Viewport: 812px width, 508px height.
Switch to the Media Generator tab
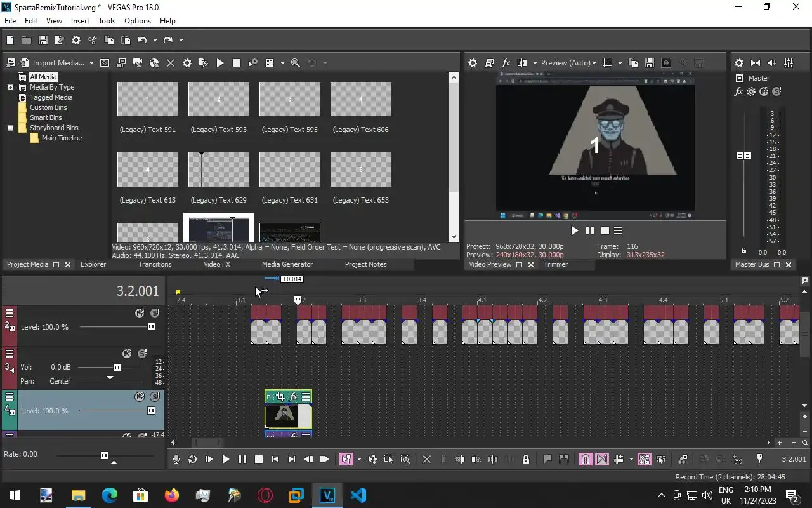tap(287, 264)
